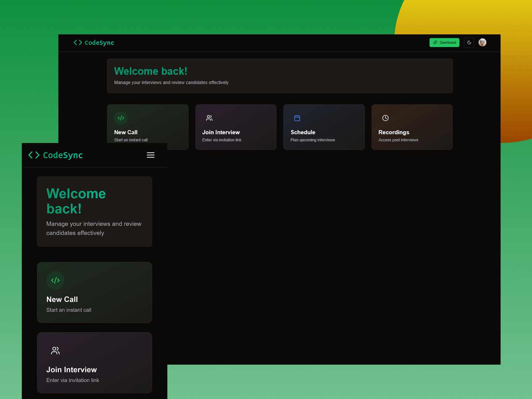Select the New Call card
The width and height of the screenshot is (532, 399).
[x=148, y=127]
